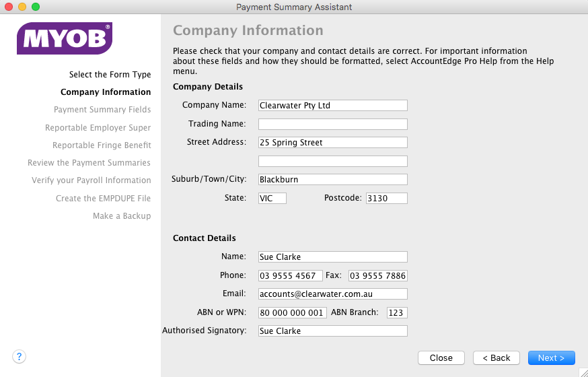Open help with the question mark icon
588x377 pixels.
point(19,356)
